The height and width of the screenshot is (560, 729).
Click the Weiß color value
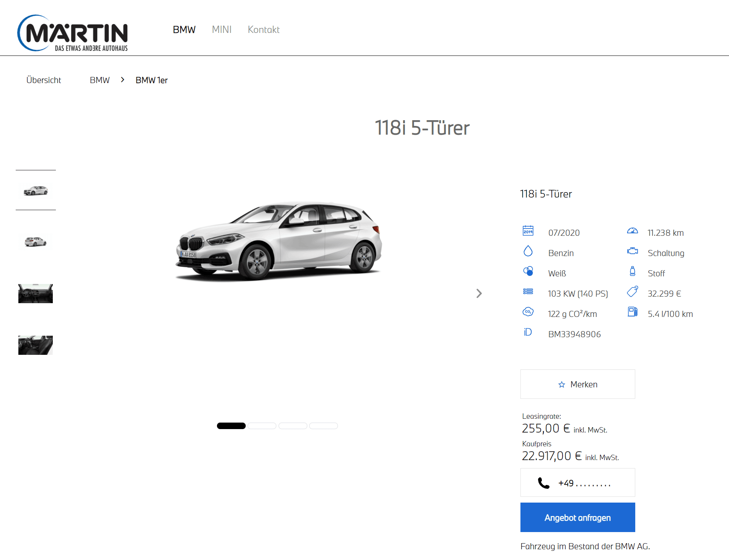pos(557,273)
